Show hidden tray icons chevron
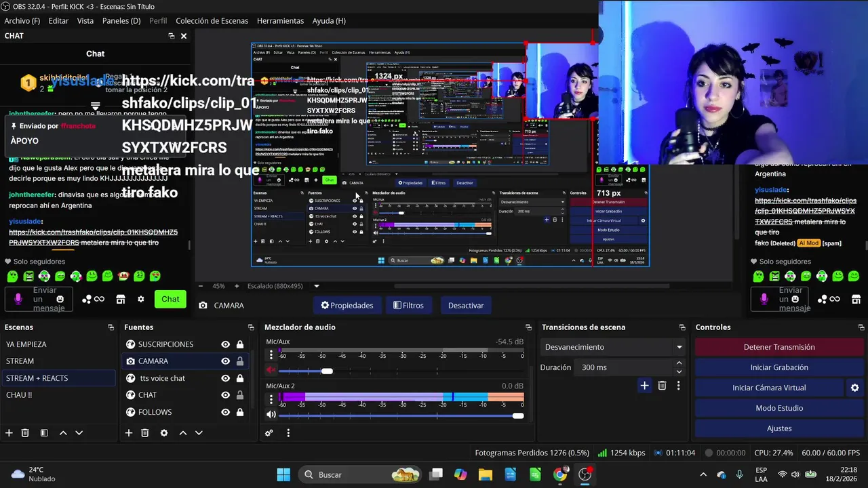This screenshot has height=488, width=868. point(703,474)
